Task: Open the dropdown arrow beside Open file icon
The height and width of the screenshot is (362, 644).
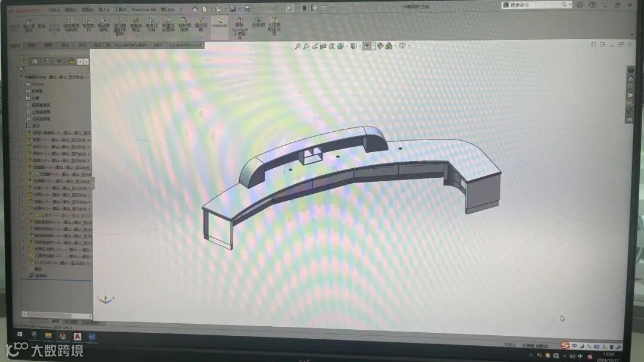Action: [x=225, y=8]
